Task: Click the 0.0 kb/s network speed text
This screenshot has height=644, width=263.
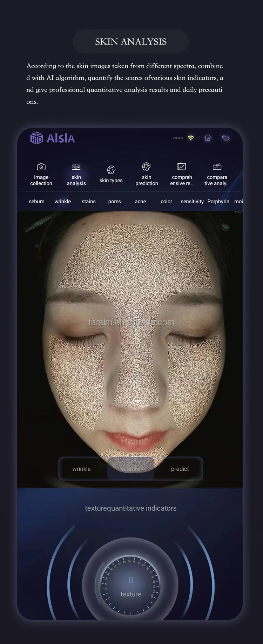Action: (178, 138)
